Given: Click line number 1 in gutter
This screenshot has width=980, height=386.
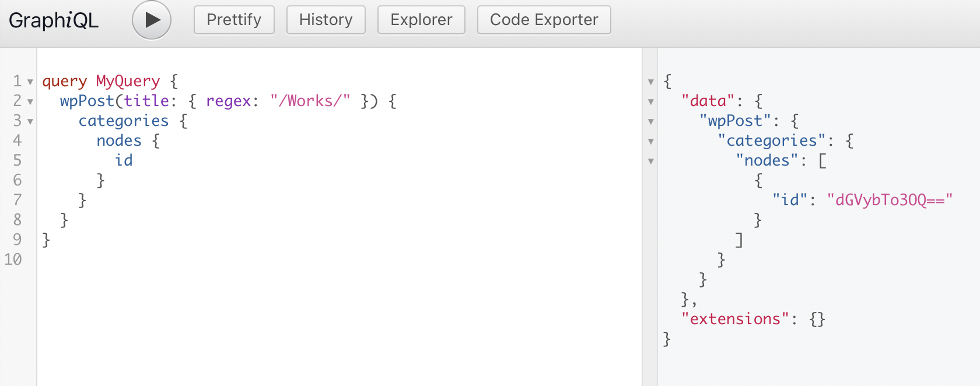Looking at the screenshot, I should tap(17, 81).
